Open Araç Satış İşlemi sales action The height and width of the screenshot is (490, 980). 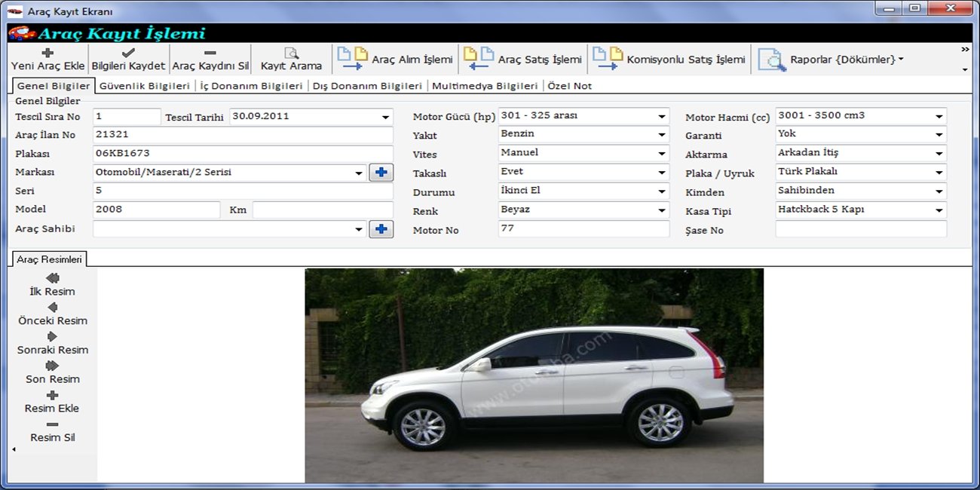(x=522, y=59)
